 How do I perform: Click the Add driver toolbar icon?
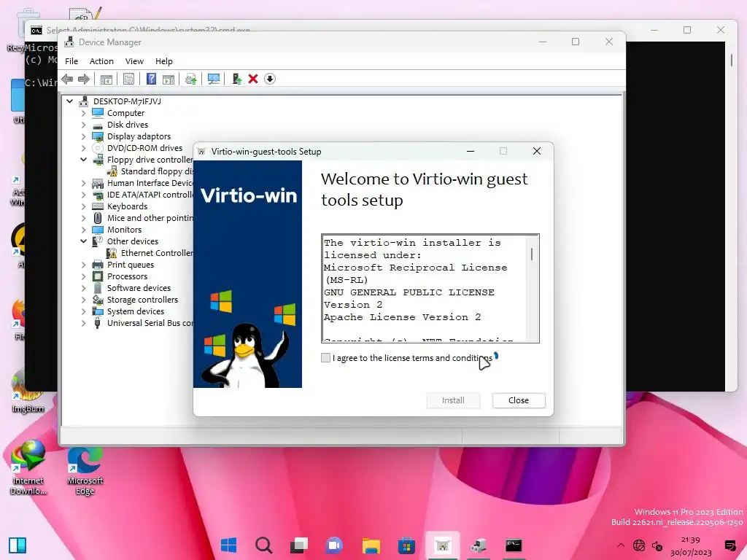(236, 79)
